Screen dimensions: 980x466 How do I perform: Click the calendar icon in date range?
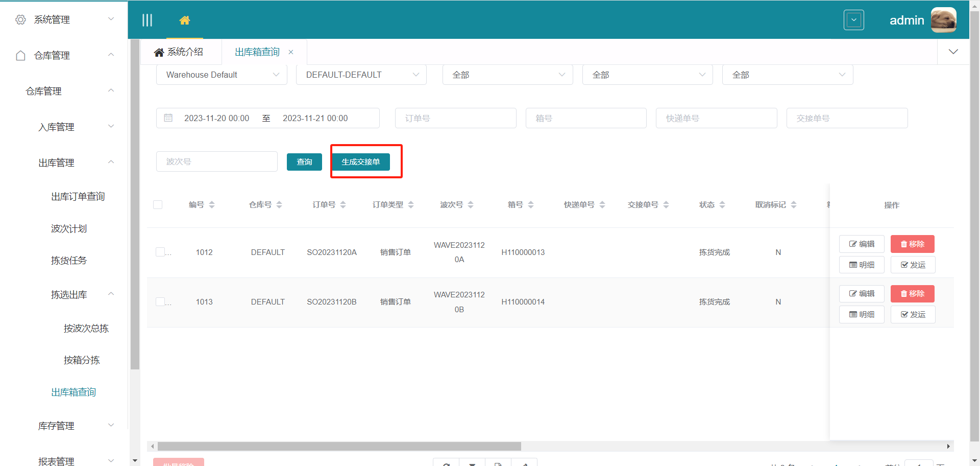pos(168,118)
